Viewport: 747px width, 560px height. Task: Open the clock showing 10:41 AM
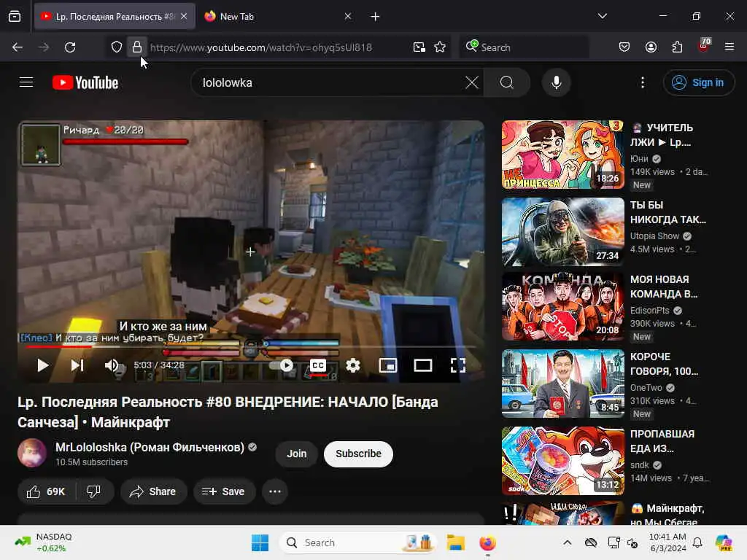[668, 542]
